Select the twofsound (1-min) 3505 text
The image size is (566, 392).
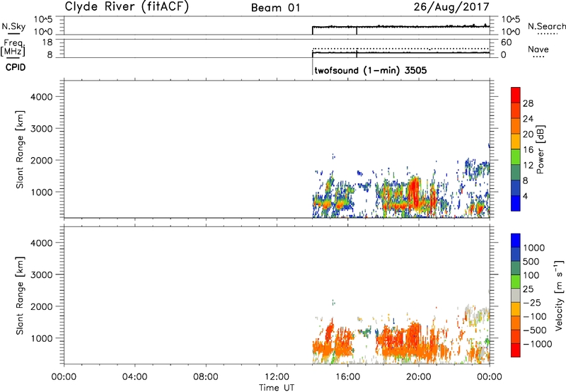(x=371, y=70)
